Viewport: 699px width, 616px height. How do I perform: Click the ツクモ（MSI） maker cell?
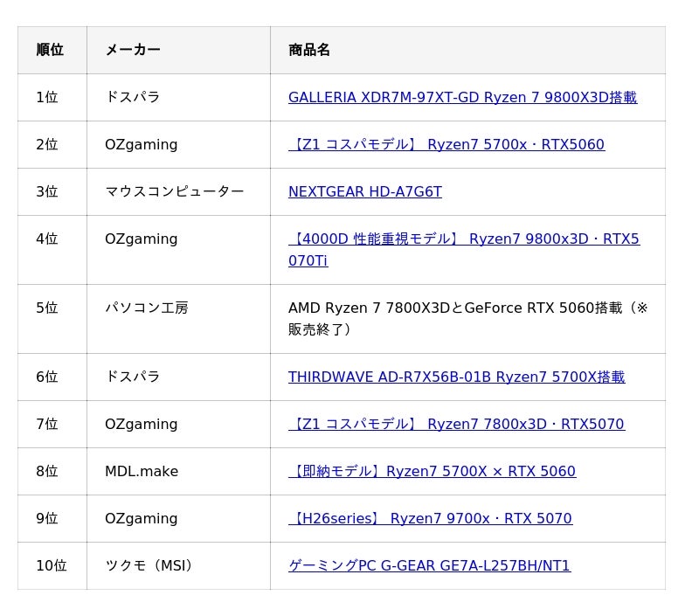click(149, 566)
